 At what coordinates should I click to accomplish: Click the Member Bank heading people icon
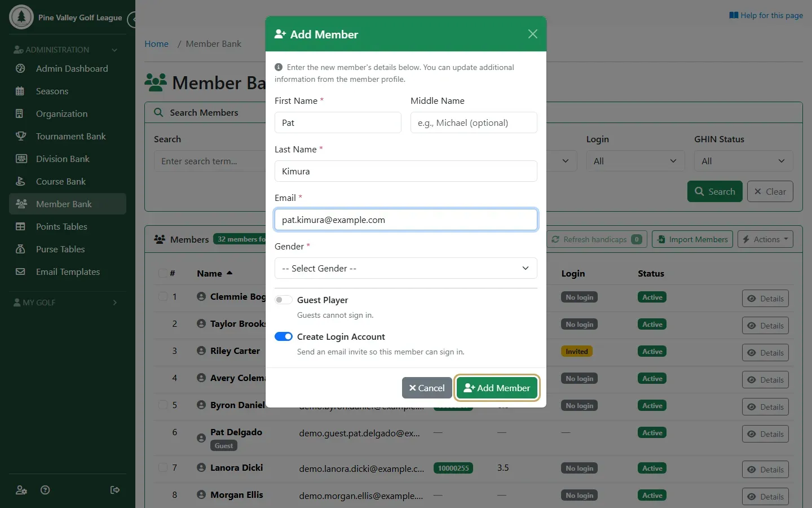pos(156,82)
